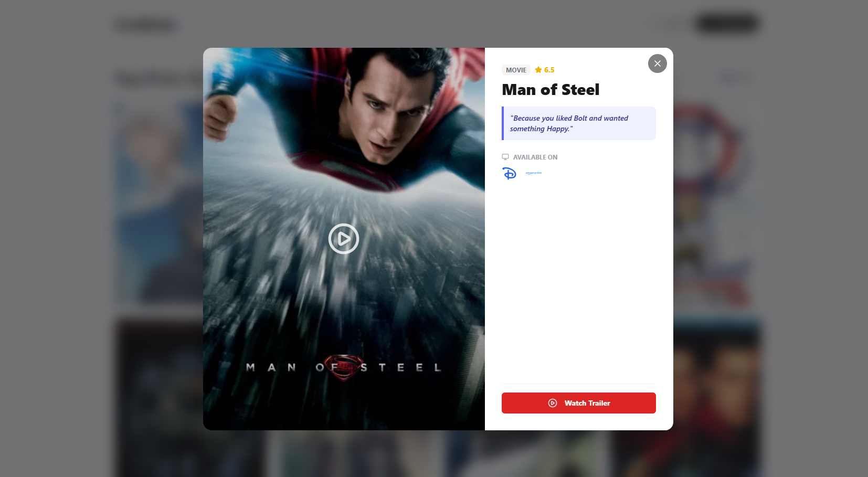Click the Man of Steel logo on the poster
The width and height of the screenshot is (868, 477).
(343, 367)
